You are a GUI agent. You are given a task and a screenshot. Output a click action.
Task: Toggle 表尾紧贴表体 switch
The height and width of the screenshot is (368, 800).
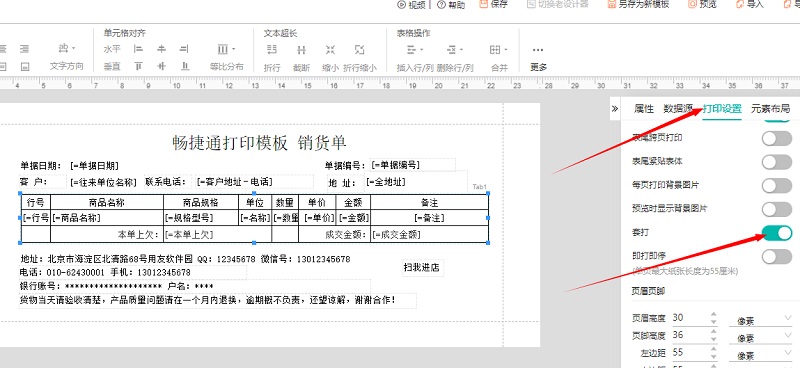tap(777, 162)
